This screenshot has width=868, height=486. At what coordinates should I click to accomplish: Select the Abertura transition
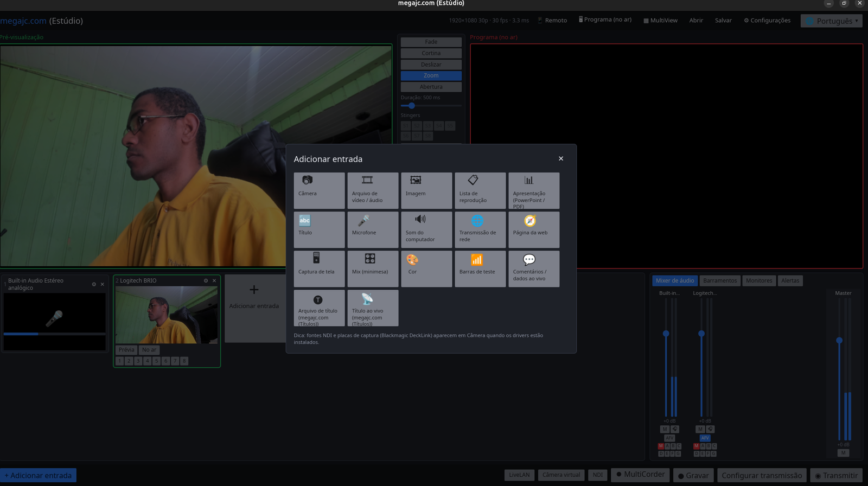[431, 87]
